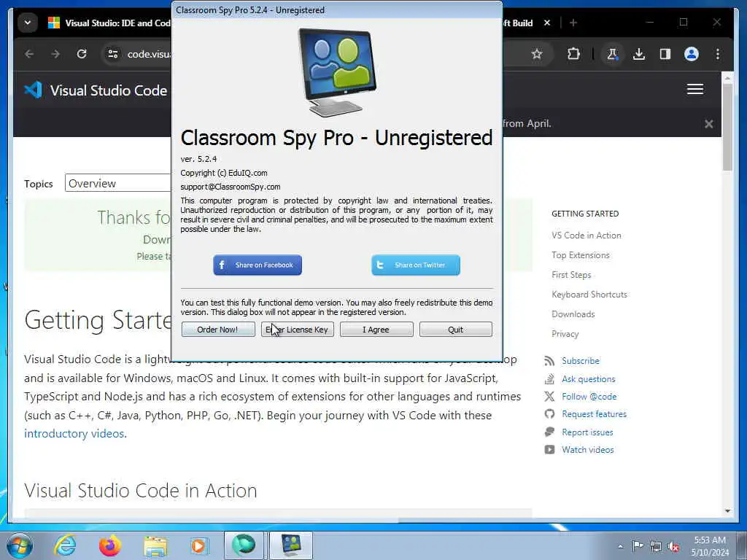The image size is (747, 560).
Task: Open Chrome three-dot menu
Action: 718,54
